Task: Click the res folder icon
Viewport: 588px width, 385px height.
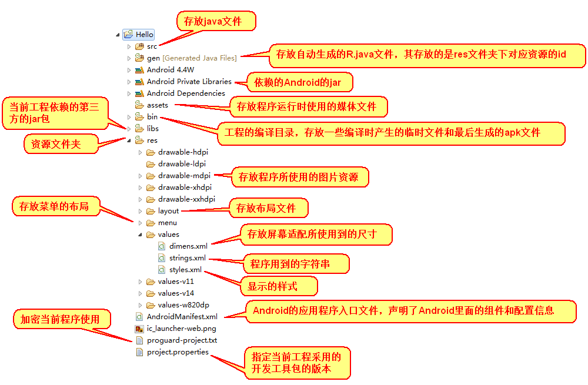Action: tap(139, 140)
